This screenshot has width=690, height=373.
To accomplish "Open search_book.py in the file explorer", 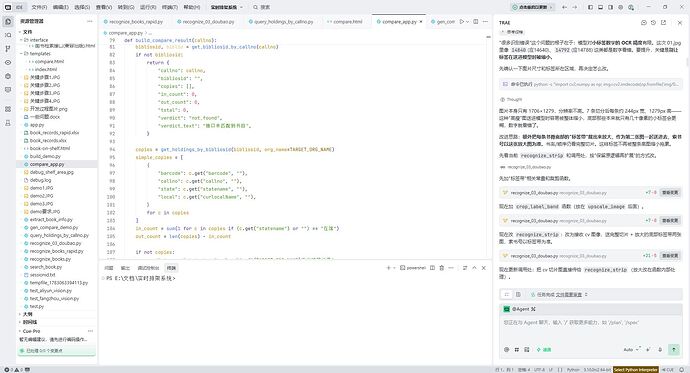I will [x=46, y=267].
